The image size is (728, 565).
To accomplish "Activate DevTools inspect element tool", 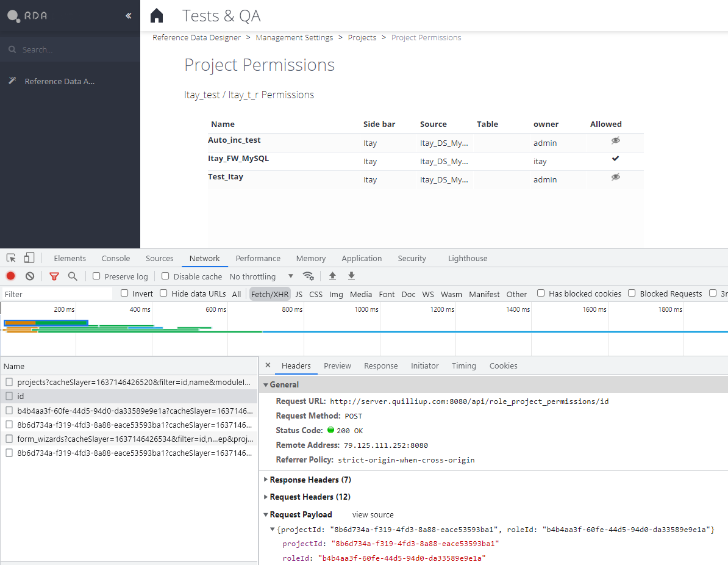I will [11, 258].
